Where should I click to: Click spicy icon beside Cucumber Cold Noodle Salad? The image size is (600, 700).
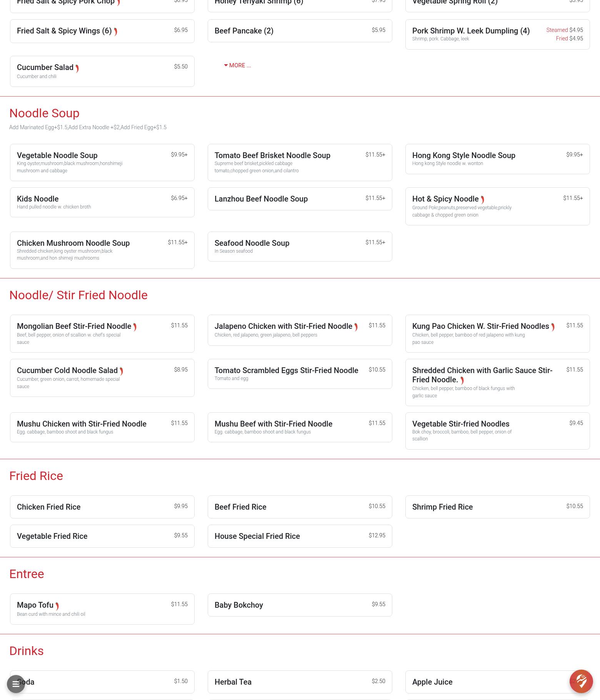point(122,372)
